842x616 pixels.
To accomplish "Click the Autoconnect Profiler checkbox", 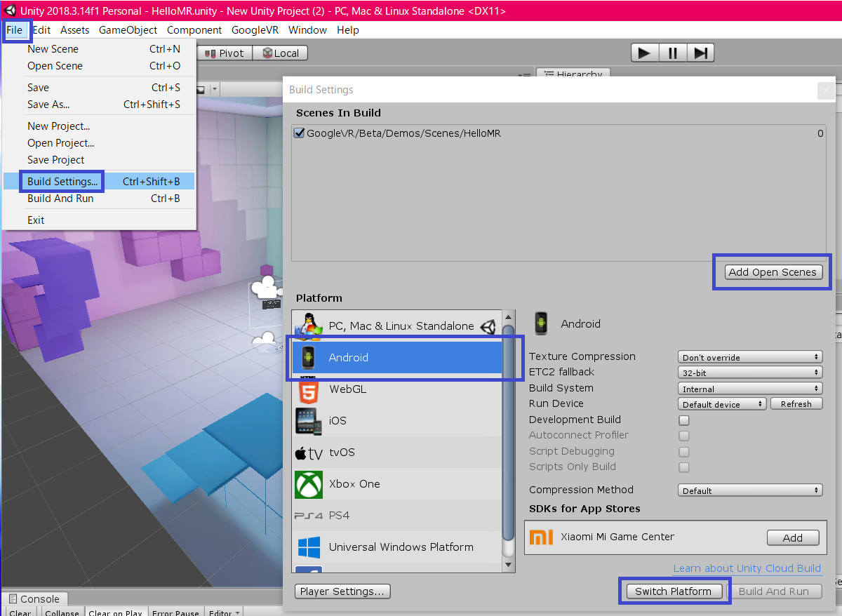I will pyautogui.click(x=684, y=436).
